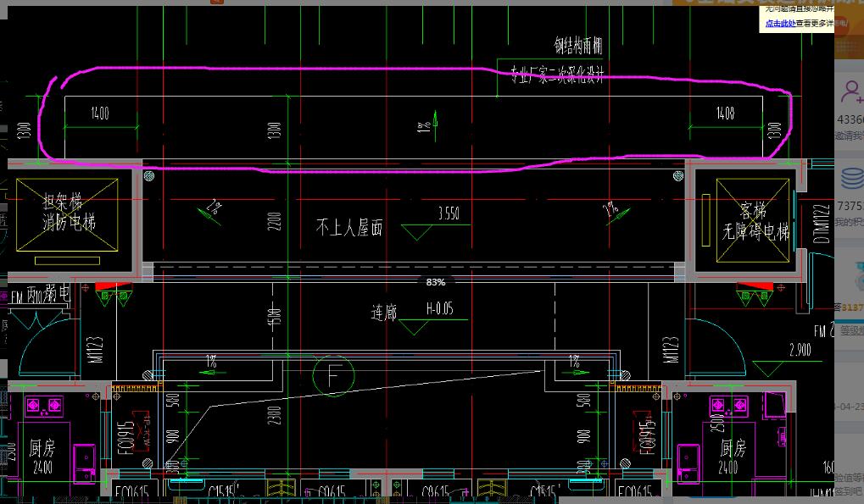Click the 1500 dimension in the corridor
Image resolution: width=864 pixels, height=504 pixels.
pyautogui.click(x=274, y=317)
